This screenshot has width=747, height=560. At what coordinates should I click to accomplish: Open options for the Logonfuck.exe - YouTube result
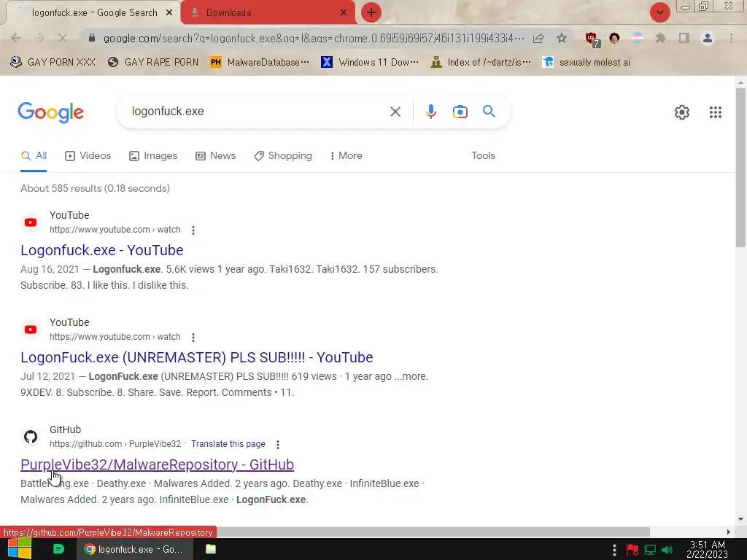click(x=193, y=230)
